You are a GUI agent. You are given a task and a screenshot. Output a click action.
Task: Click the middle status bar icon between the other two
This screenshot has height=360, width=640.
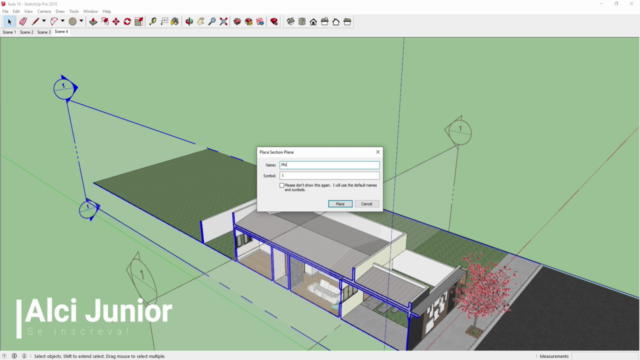tap(14, 356)
